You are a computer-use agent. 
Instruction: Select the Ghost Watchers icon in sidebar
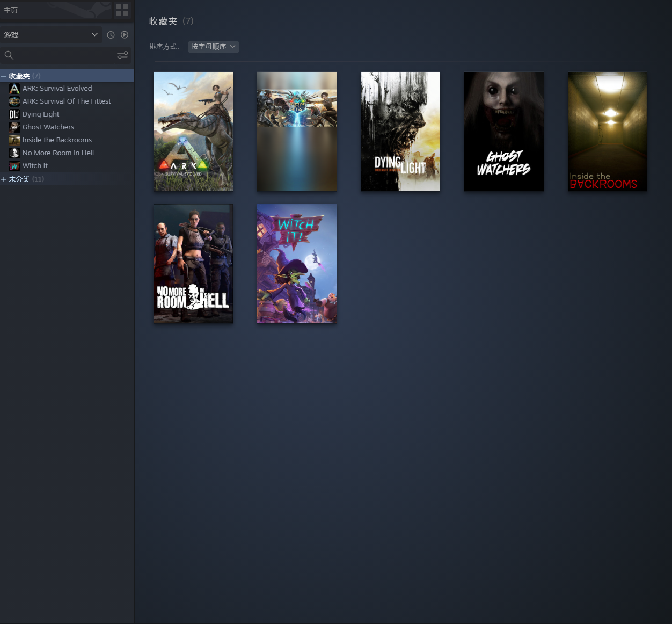(14, 127)
